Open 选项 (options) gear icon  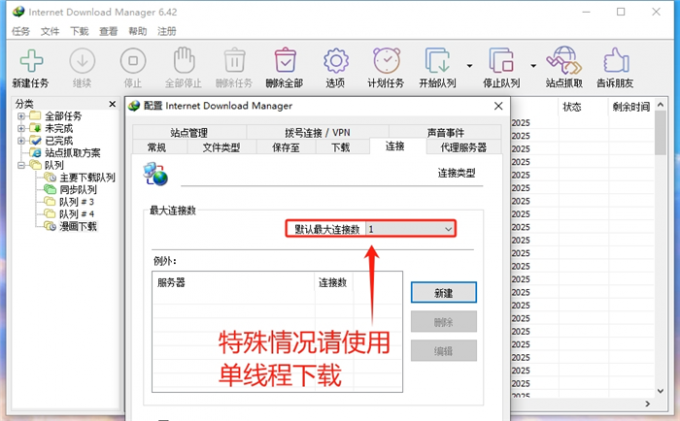tap(336, 60)
